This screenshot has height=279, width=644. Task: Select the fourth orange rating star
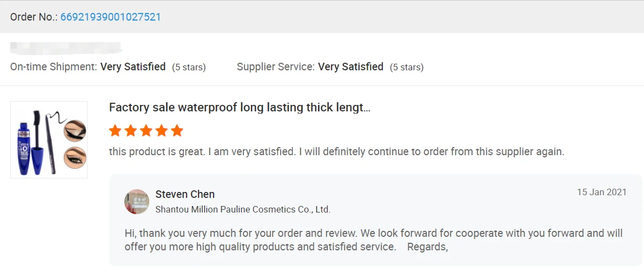[x=162, y=131]
